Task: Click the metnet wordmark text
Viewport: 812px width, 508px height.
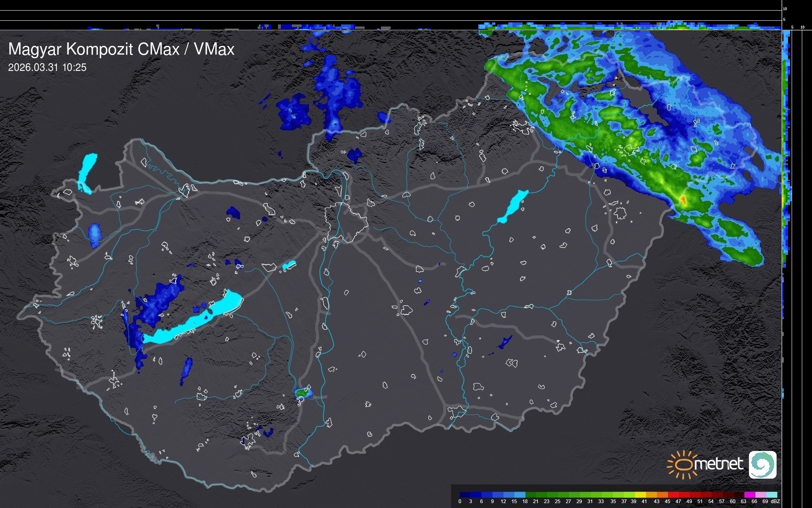Action: 718,464
